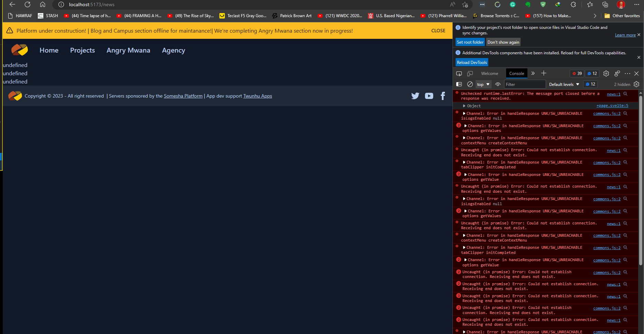Image resolution: width=644 pixels, height=334 pixels.
Task: Open the JavaScript context 'top' dropdown
Action: pos(483,84)
